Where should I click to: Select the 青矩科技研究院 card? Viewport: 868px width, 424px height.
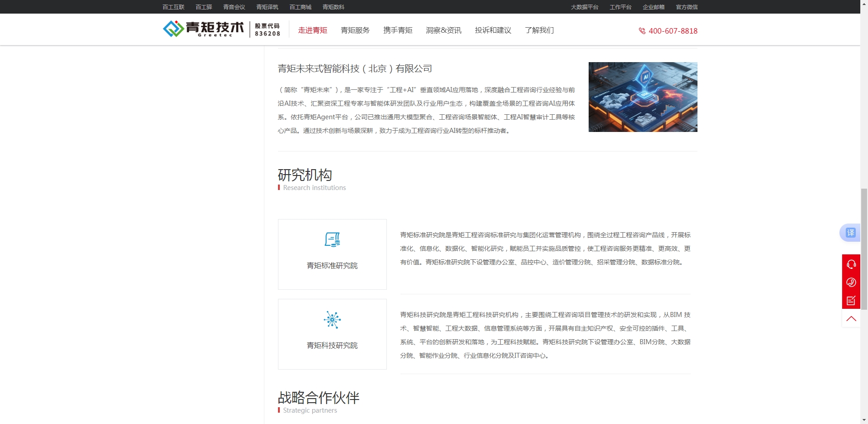click(332, 334)
